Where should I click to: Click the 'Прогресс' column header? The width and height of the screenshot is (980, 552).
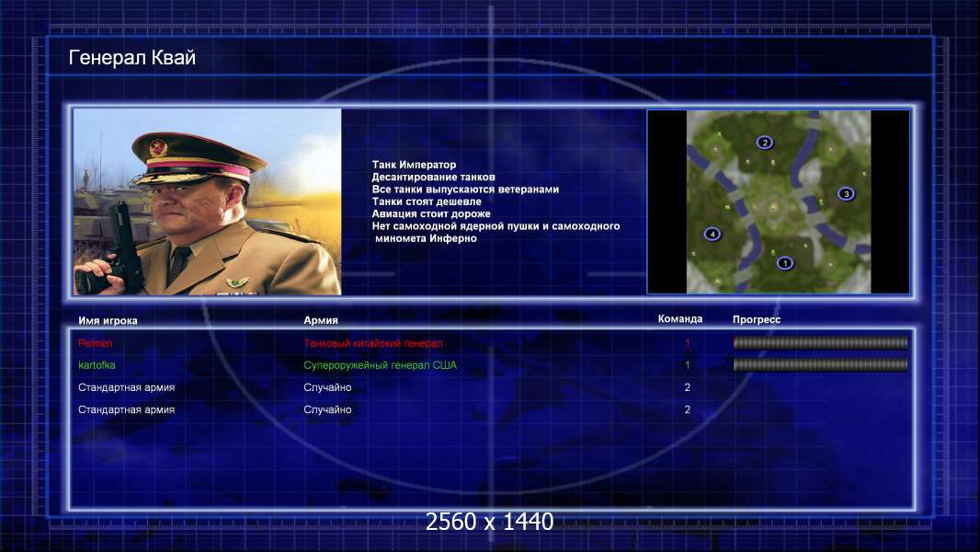757,319
